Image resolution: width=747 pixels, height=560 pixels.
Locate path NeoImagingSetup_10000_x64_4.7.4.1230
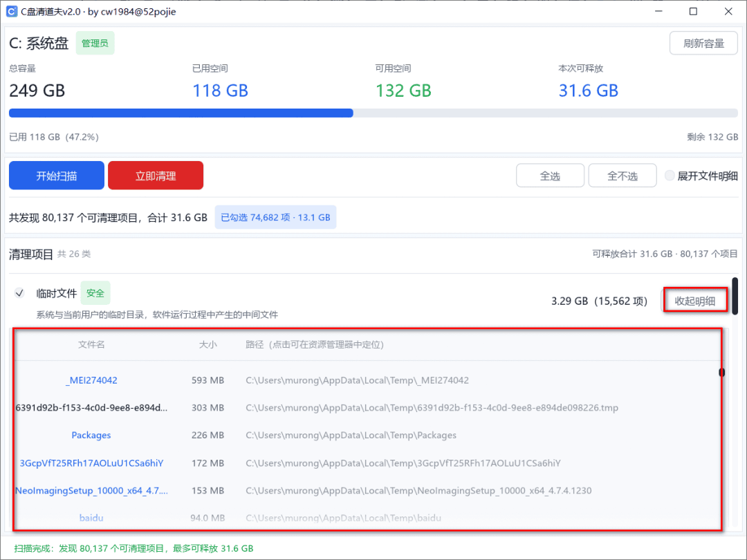(418, 490)
